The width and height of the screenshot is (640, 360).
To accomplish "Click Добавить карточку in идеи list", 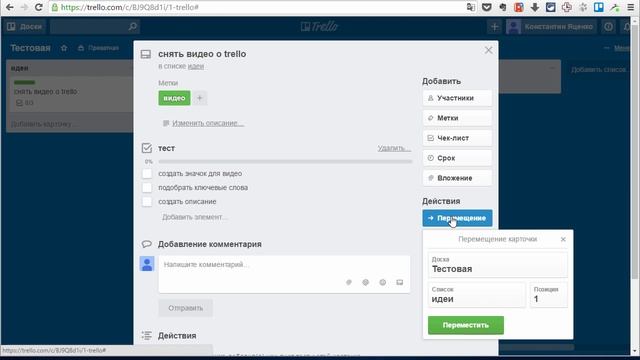I will [43, 124].
